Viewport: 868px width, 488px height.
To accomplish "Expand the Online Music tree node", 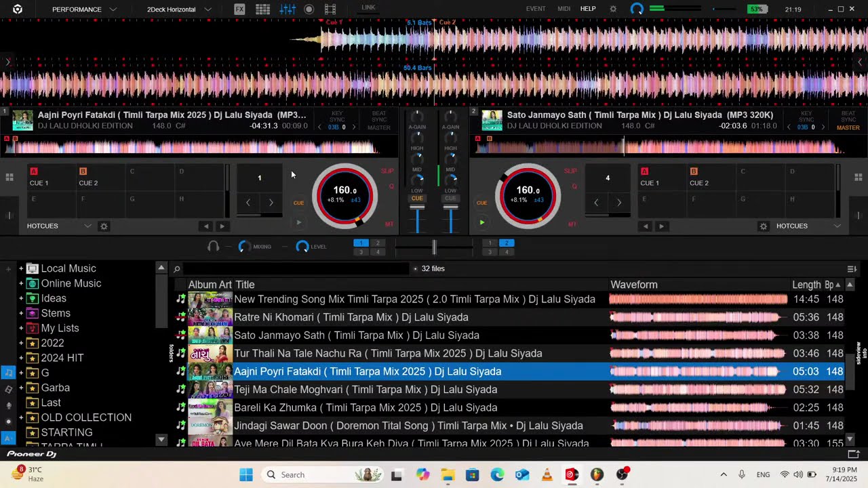I will pyautogui.click(x=21, y=284).
